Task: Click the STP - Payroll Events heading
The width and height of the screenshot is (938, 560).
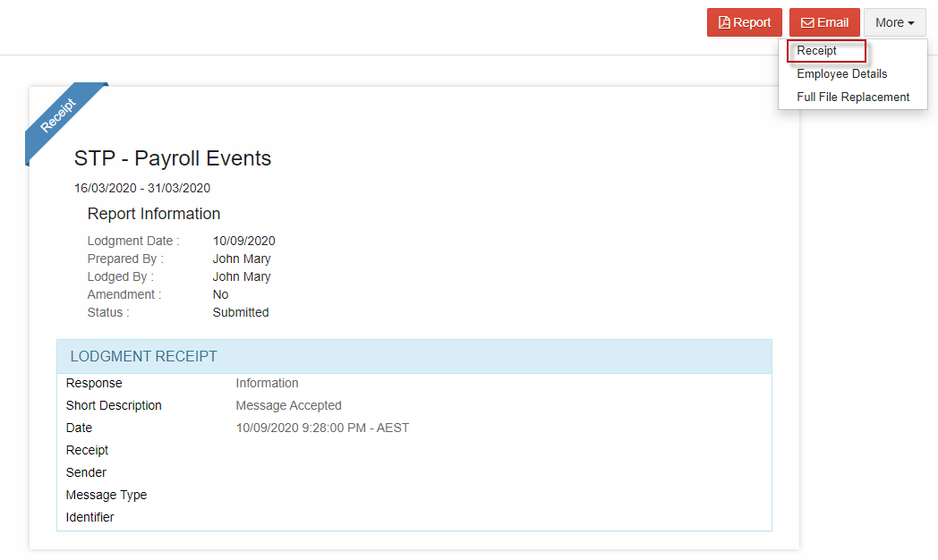Action: [172, 158]
